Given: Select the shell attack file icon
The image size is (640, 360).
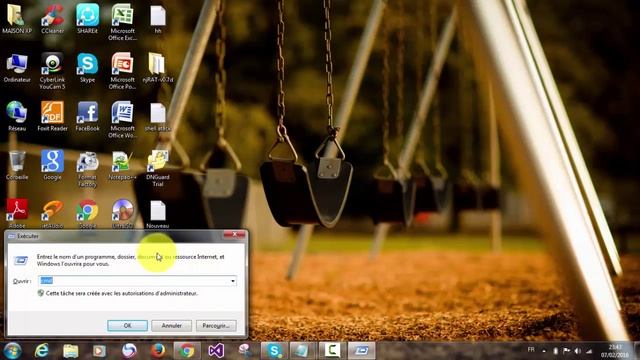Looking at the screenshot, I should click(158, 117).
